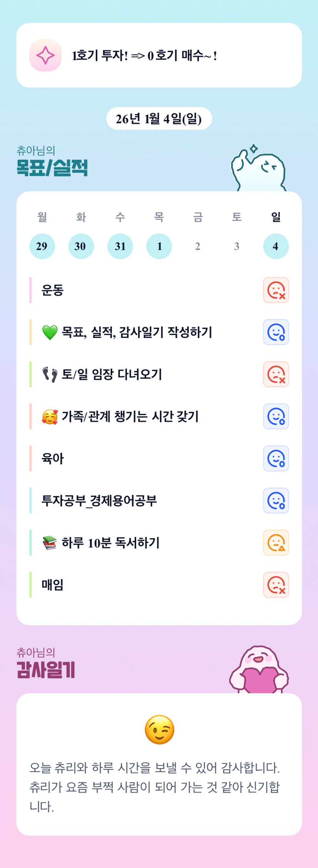Click the winking emoji in 감사일기
Screen dimensions: 318x868
pos(159,730)
